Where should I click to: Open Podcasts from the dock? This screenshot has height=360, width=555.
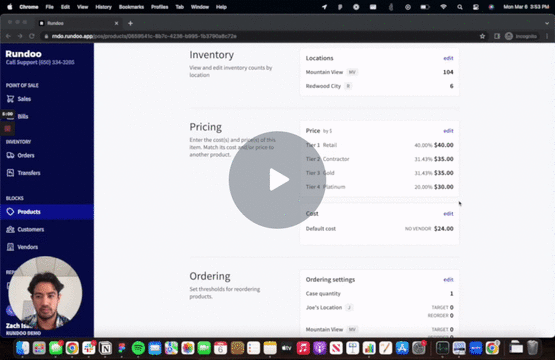(320, 348)
